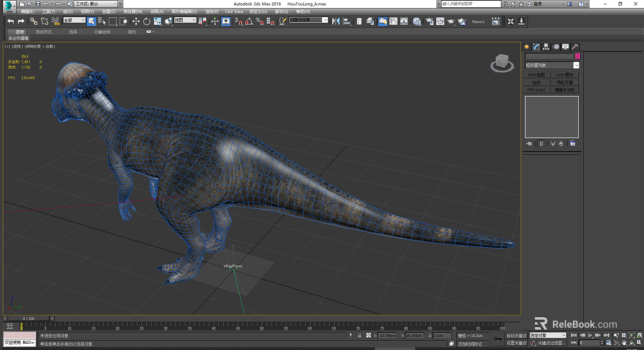Open Select by Name list

[102, 21]
